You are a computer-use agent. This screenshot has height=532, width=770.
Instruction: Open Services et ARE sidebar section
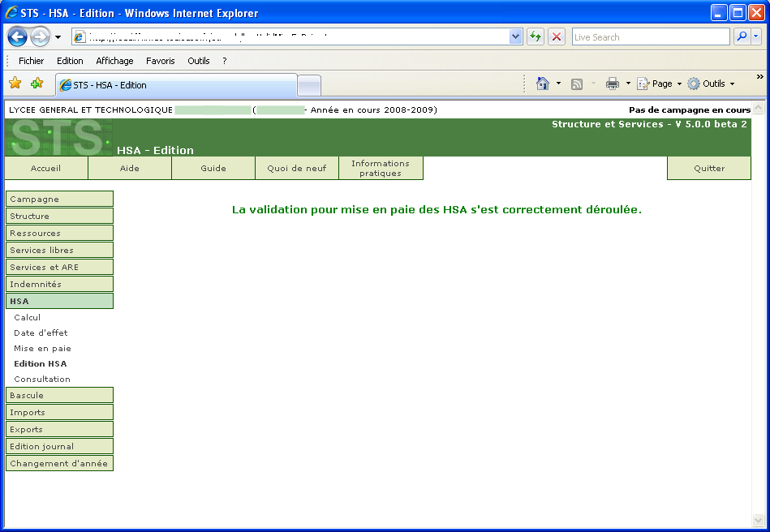click(59, 267)
